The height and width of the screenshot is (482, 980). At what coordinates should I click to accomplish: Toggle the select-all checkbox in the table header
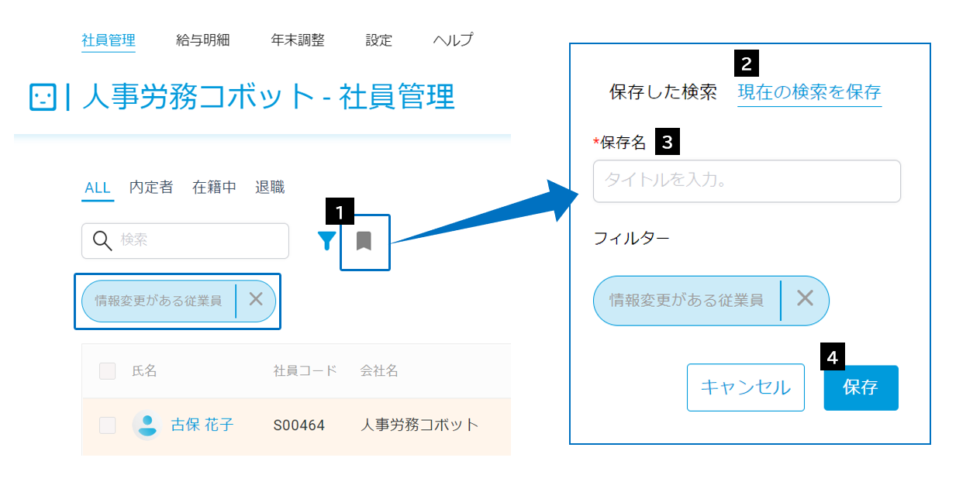[107, 371]
